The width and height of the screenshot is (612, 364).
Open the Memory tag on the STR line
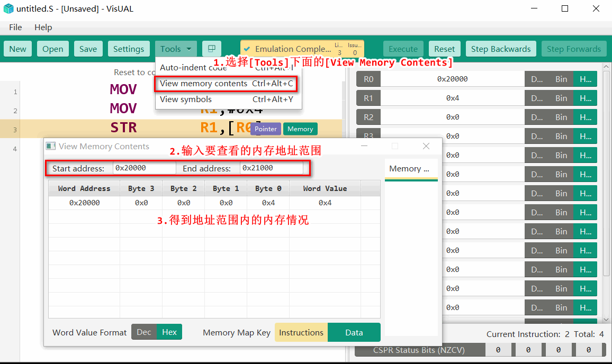click(300, 129)
